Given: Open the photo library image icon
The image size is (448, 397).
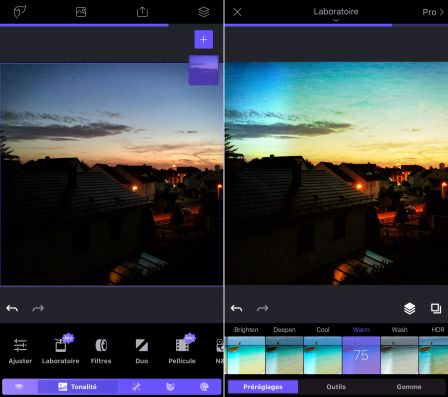Looking at the screenshot, I should (81, 12).
